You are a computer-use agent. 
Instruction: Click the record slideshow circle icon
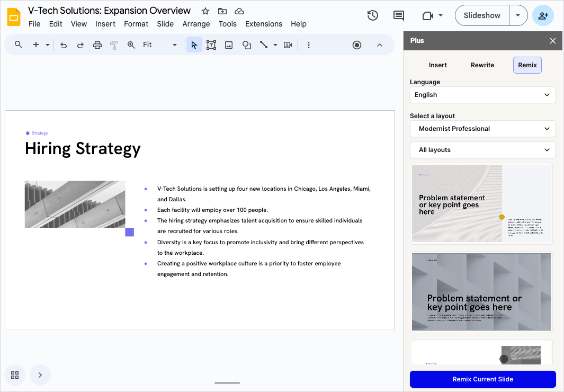click(x=357, y=45)
